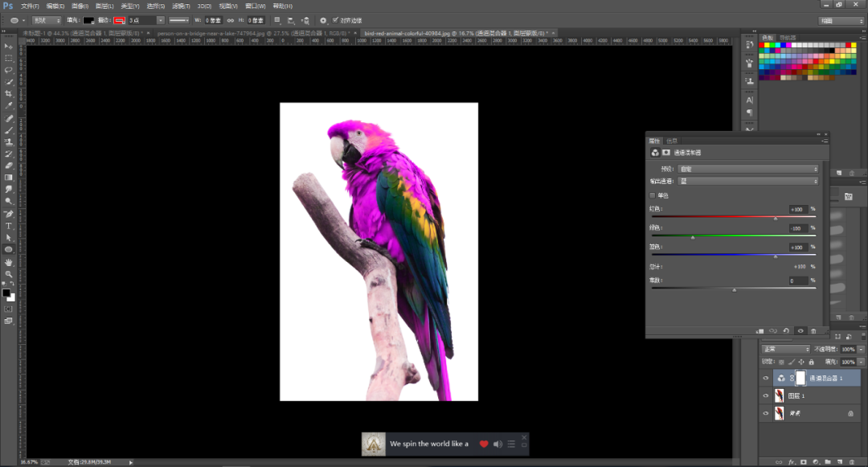The image size is (868, 467).
Task: Open the 预设 preset dropdown
Action: coord(748,169)
